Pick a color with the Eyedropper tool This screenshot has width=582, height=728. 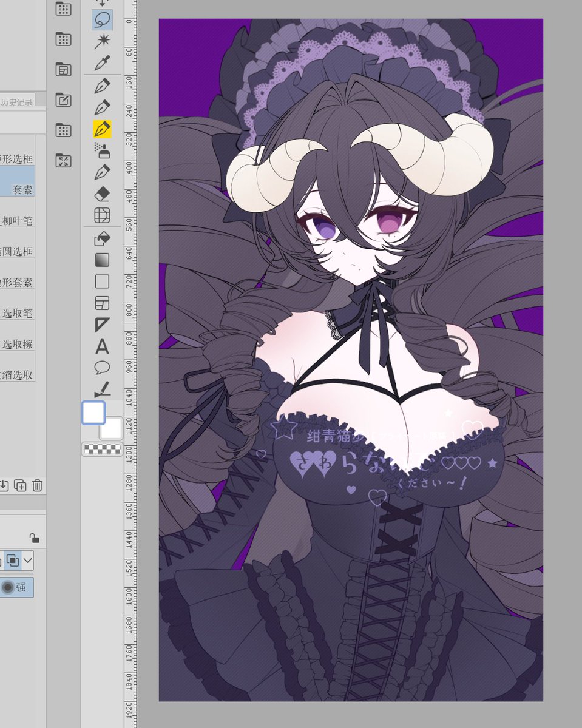pyautogui.click(x=102, y=59)
